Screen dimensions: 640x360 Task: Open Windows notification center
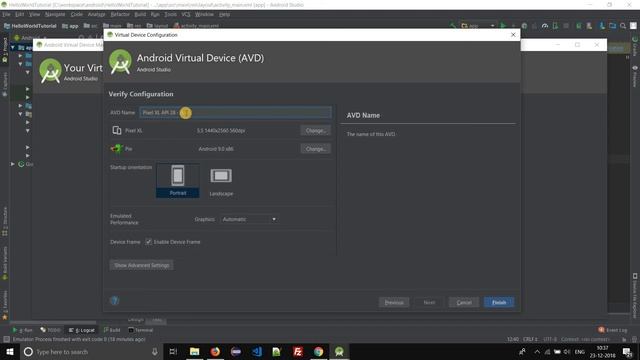pyautogui.click(x=627, y=351)
